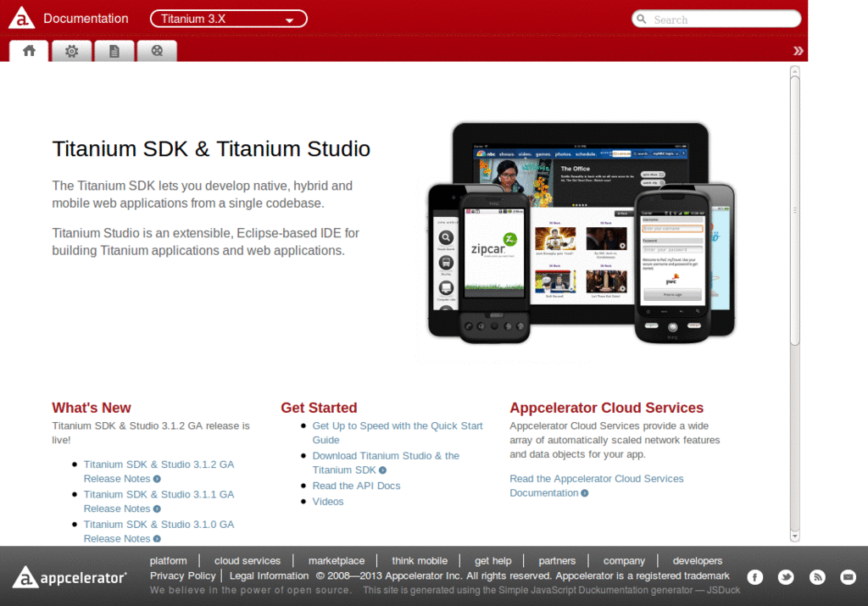Open Appcelerator Cloud Services Documentation link

(596, 486)
